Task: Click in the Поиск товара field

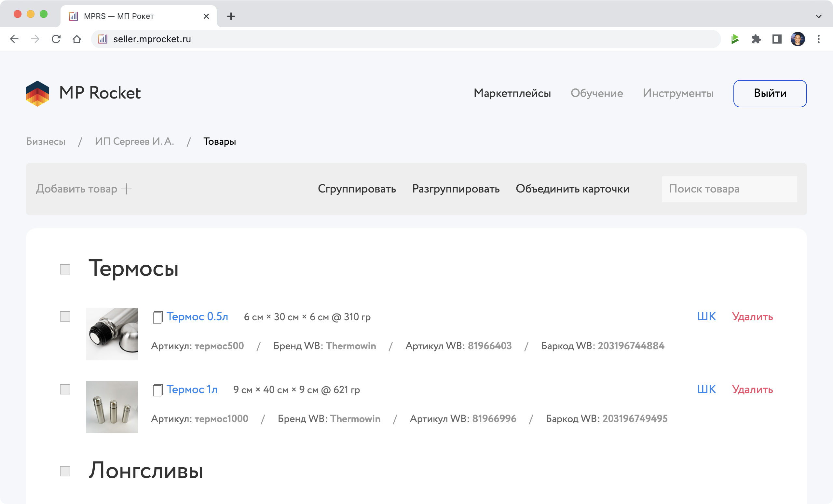Action: [x=729, y=189]
